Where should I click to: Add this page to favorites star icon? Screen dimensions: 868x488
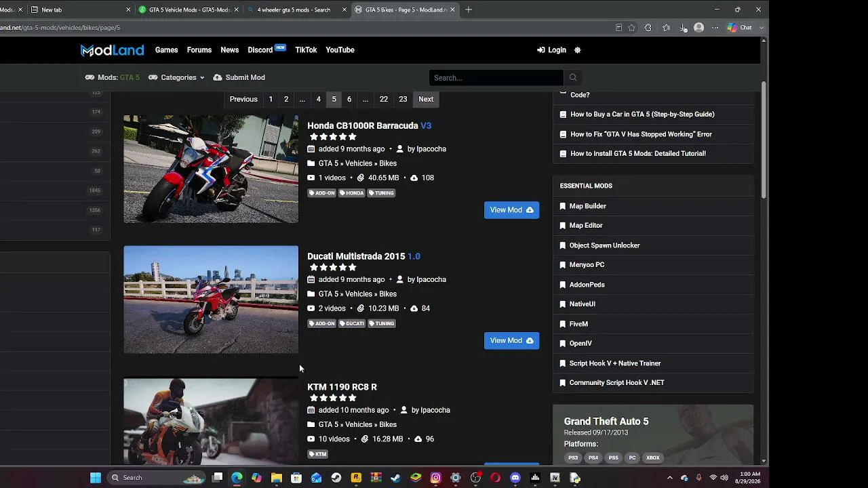631,28
